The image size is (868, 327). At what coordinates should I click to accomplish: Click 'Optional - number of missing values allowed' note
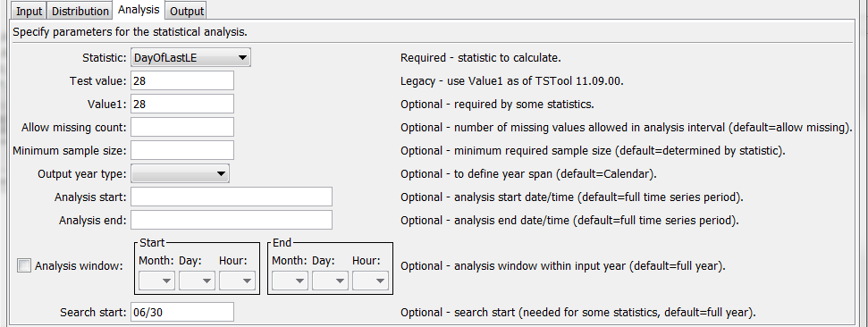pos(626,128)
